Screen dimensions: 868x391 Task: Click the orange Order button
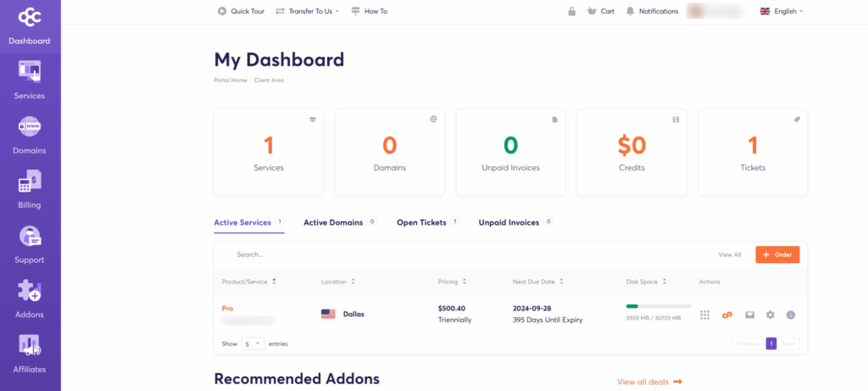point(777,254)
